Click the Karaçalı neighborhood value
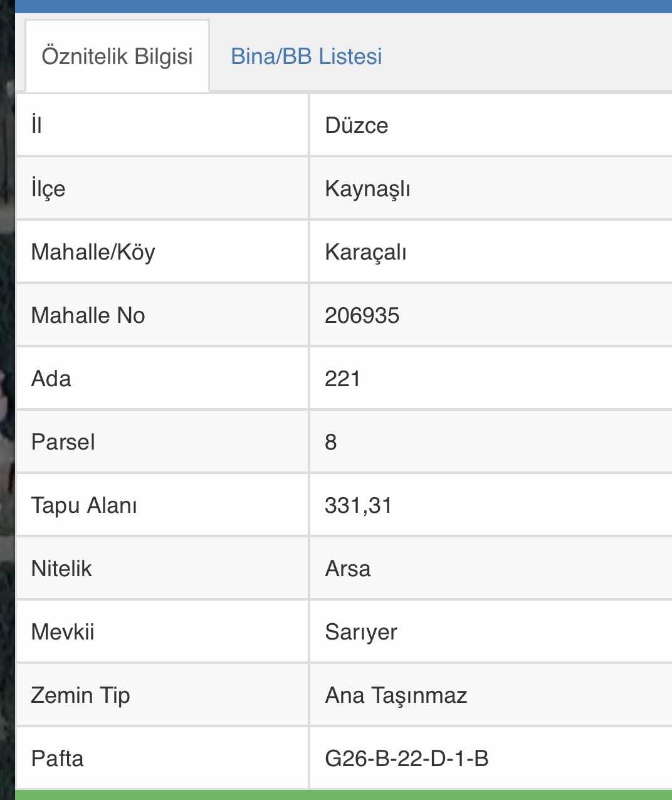The width and height of the screenshot is (672, 800). click(x=365, y=252)
